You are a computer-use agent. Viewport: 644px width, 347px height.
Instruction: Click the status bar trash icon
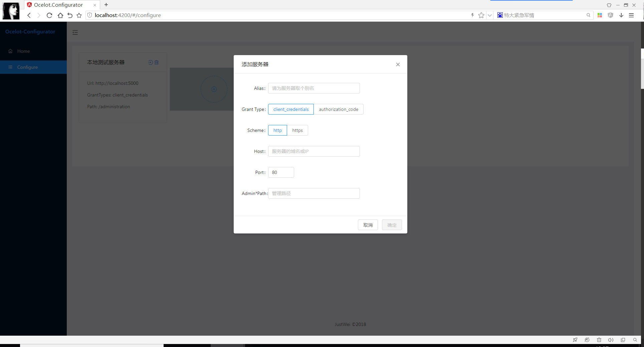tap(599, 340)
